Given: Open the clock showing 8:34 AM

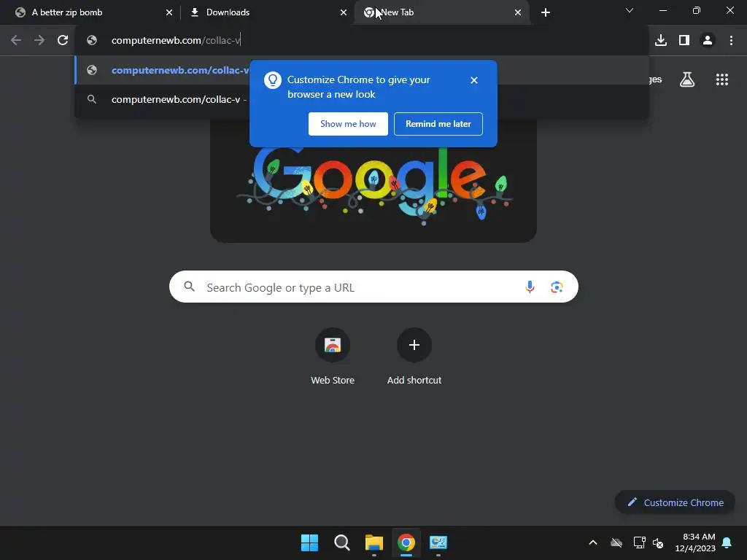Looking at the screenshot, I should 695,542.
